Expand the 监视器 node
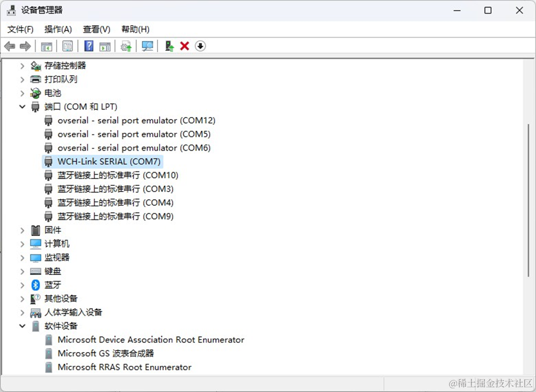Image resolution: width=536 pixels, height=392 pixels. pyautogui.click(x=22, y=257)
